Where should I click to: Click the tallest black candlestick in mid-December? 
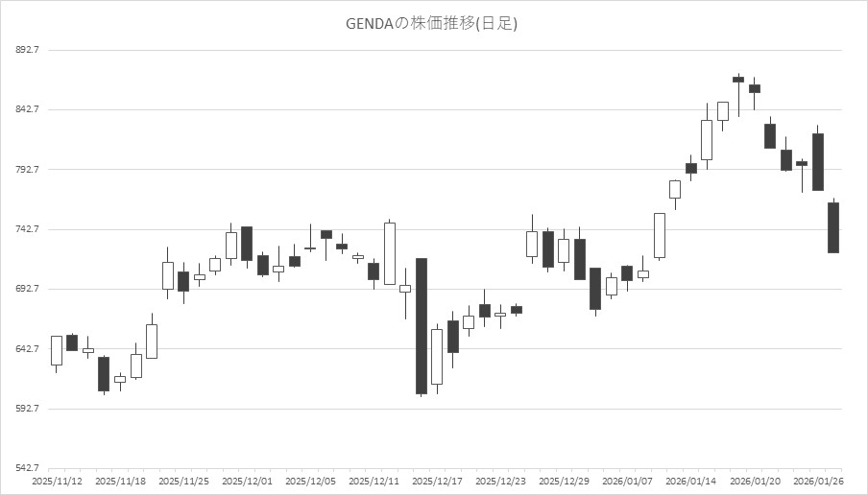pyautogui.click(x=421, y=326)
